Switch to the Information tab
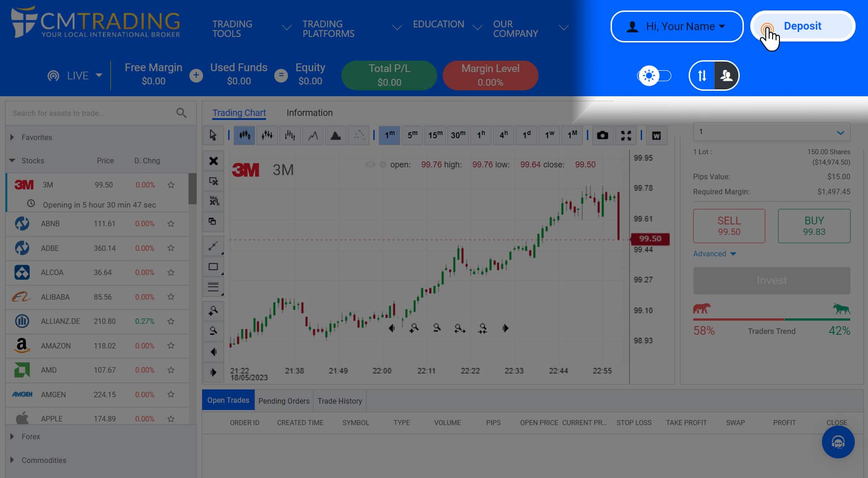This screenshot has width=868, height=478. click(309, 113)
